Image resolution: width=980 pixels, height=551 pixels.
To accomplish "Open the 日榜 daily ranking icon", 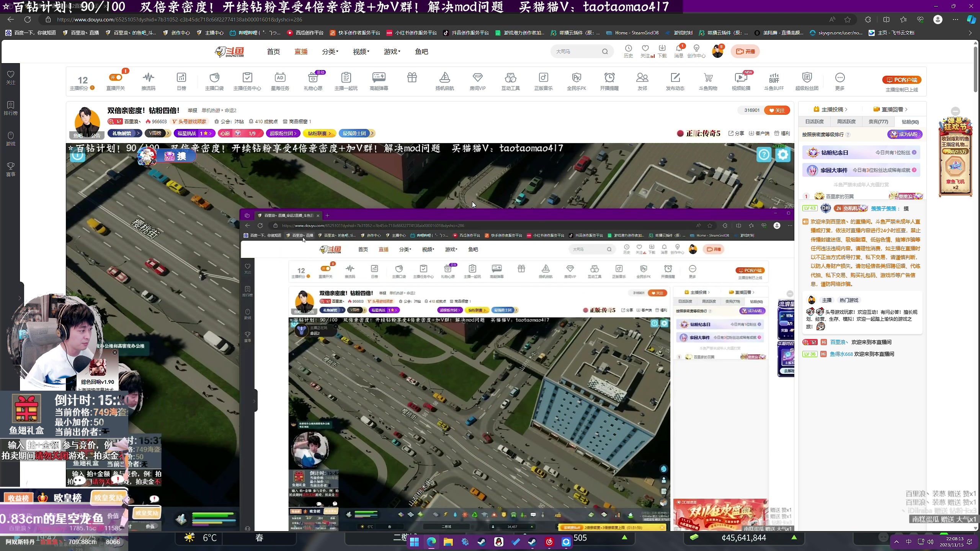I will [181, 81].
